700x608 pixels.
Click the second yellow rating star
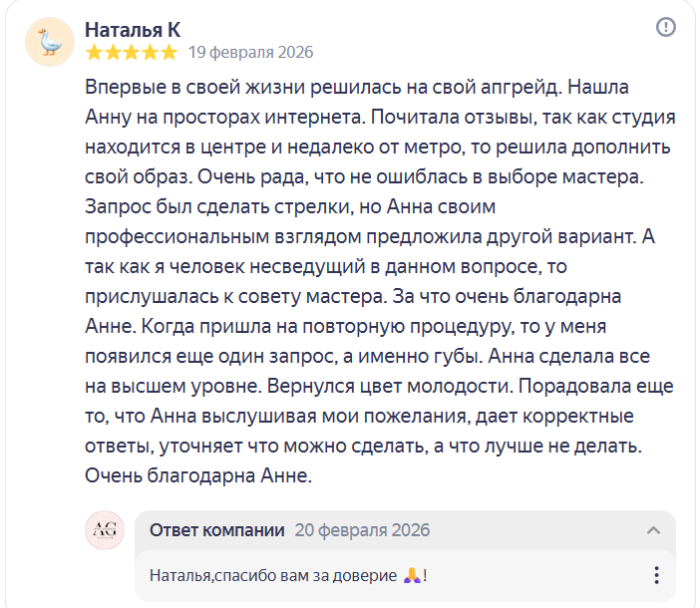[x=113, y=52]
